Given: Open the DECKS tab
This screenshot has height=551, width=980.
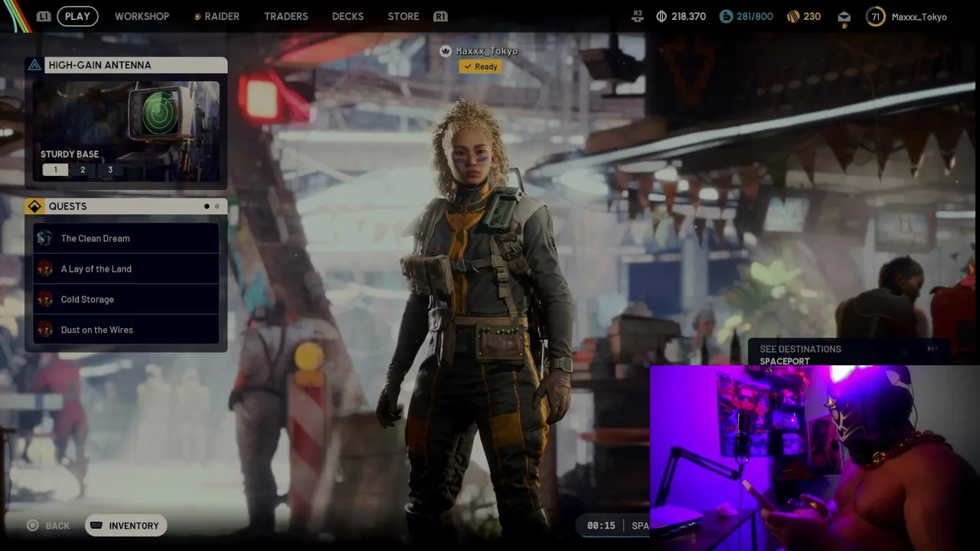Looking at the screenshot, I should 348,16.
